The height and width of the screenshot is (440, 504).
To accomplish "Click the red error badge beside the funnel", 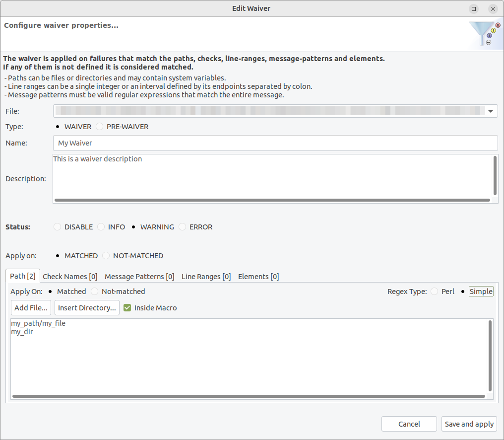I will [x=498, y=25].
